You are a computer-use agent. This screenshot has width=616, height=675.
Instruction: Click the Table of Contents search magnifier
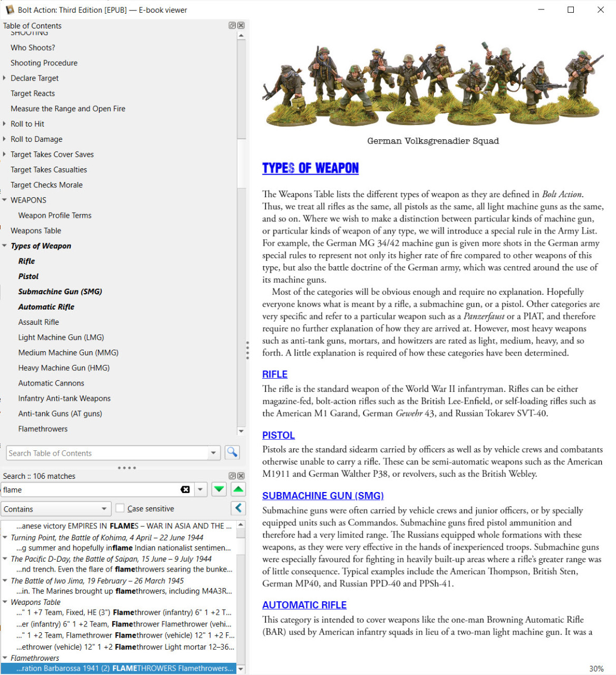(232, 452)
